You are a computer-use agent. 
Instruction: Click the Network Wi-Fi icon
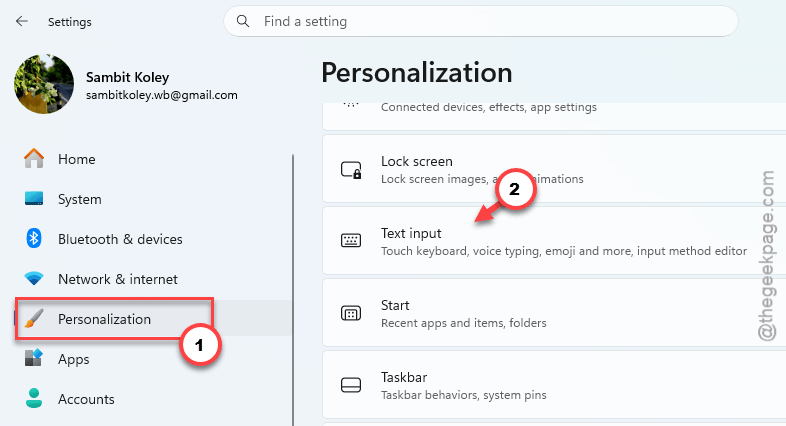[34, 279]
